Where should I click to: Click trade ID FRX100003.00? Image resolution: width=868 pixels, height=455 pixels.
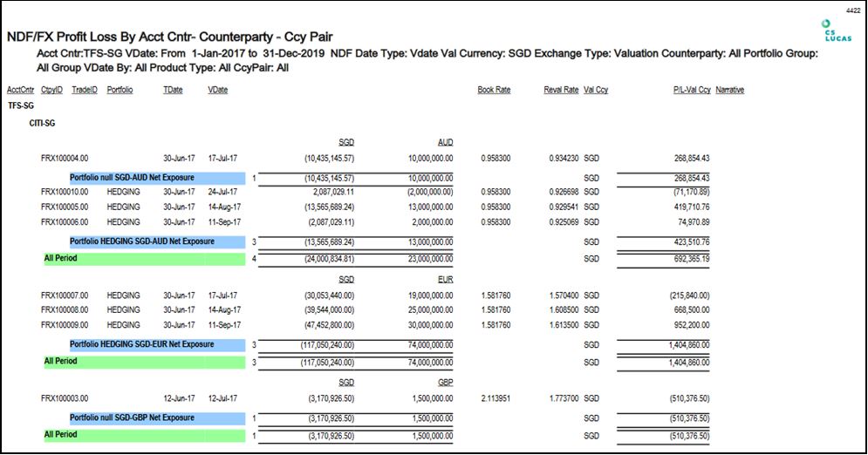click(65, 397)
